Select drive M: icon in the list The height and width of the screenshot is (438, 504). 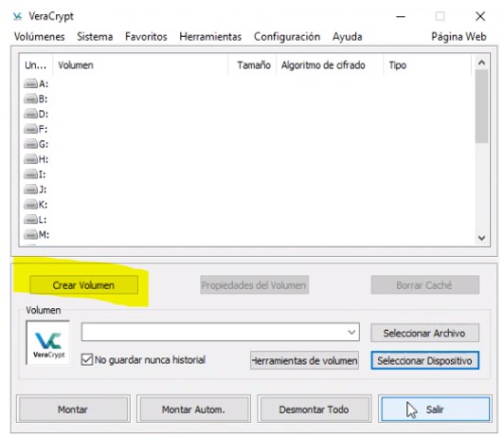(30, 235)
